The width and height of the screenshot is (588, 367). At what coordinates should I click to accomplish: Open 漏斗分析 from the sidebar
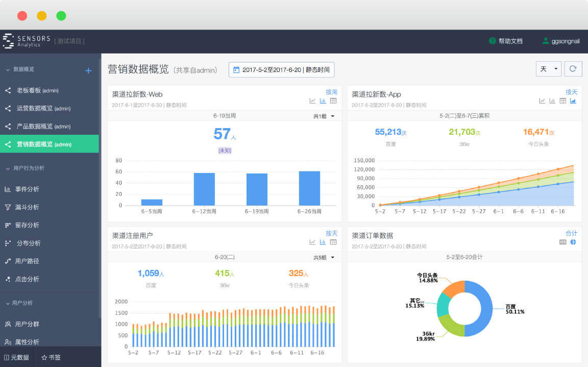pos(27,207)
